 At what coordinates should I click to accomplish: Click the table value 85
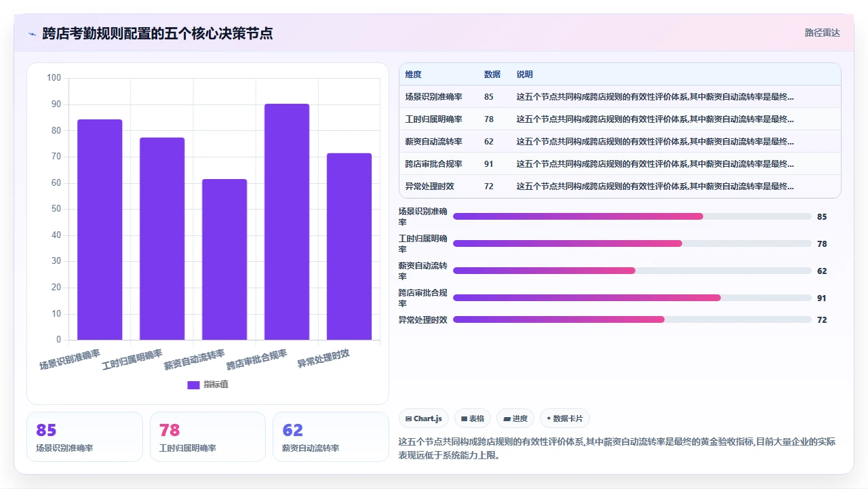tap(489, 97)
